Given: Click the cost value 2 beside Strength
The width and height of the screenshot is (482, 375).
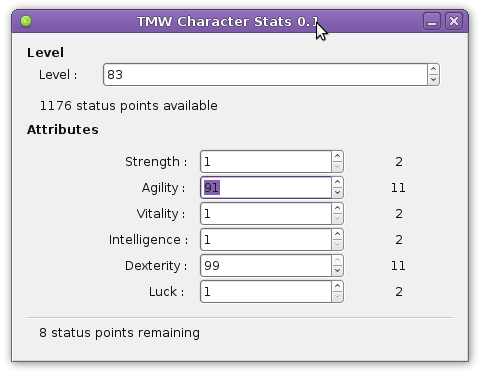Looking at the screenshot, I should pos(399,162).
